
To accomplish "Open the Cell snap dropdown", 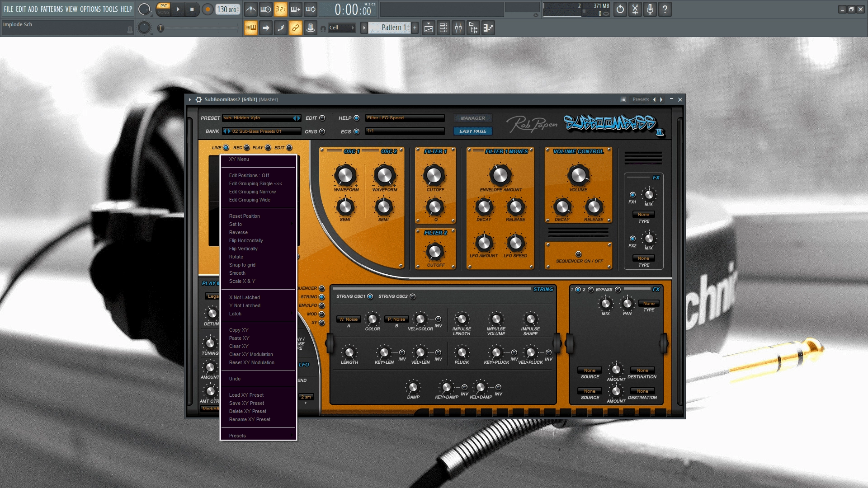I will coord(342,28).
